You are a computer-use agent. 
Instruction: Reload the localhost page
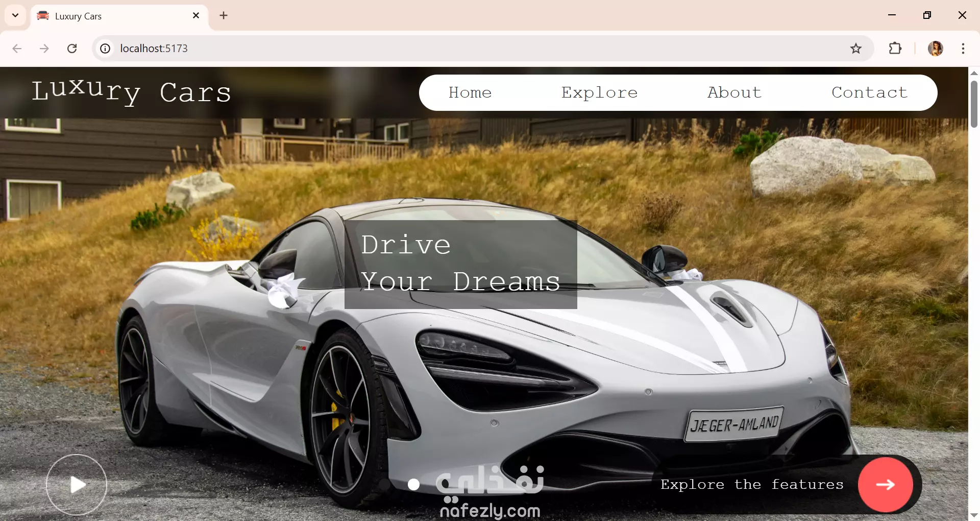click(x=72, y=49)
